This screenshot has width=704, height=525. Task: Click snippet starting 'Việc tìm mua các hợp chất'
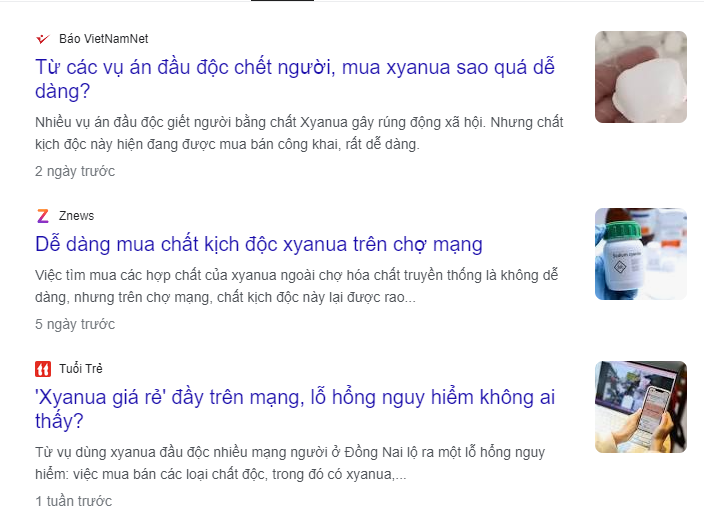296,286
